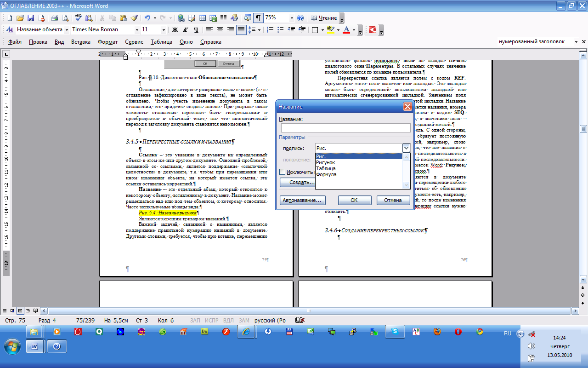Open the Правка menu
This screenshot has height=368, width=588.
38,42
